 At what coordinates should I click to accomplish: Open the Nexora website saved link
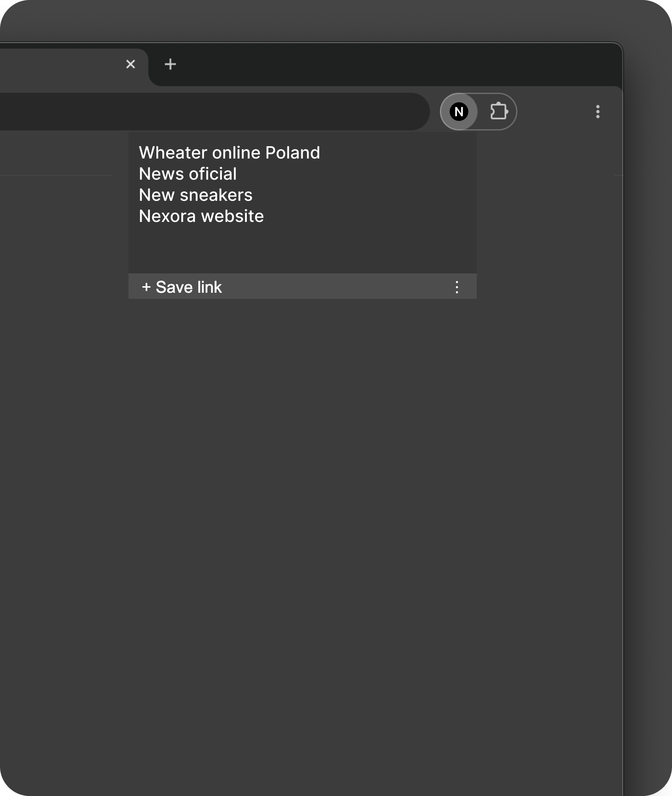202,216
